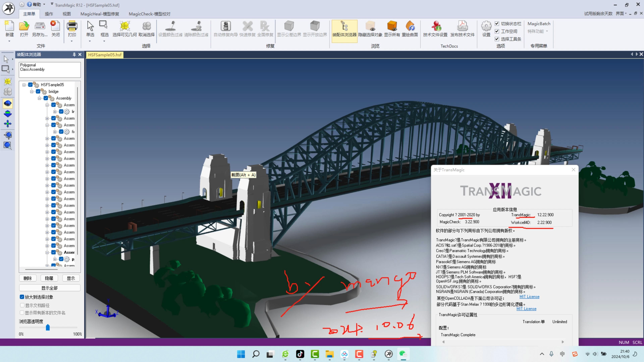Click the 显示所有 show all icon

[392, 26]
